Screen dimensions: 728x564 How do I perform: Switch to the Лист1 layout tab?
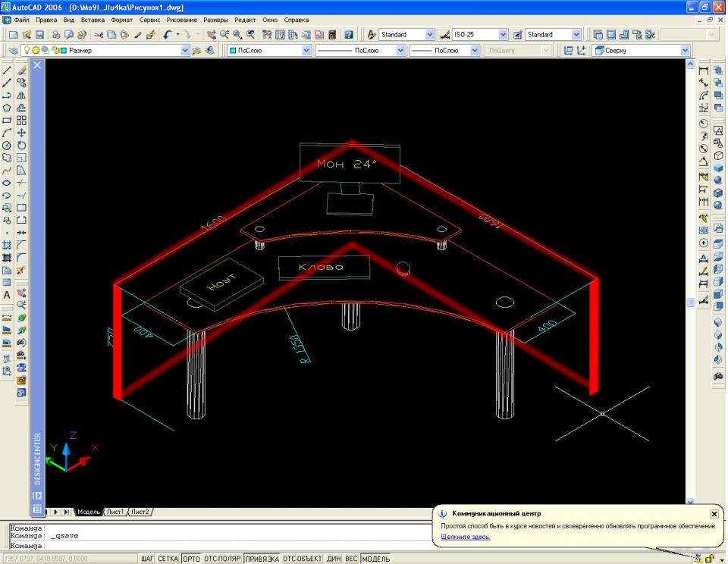115,512
